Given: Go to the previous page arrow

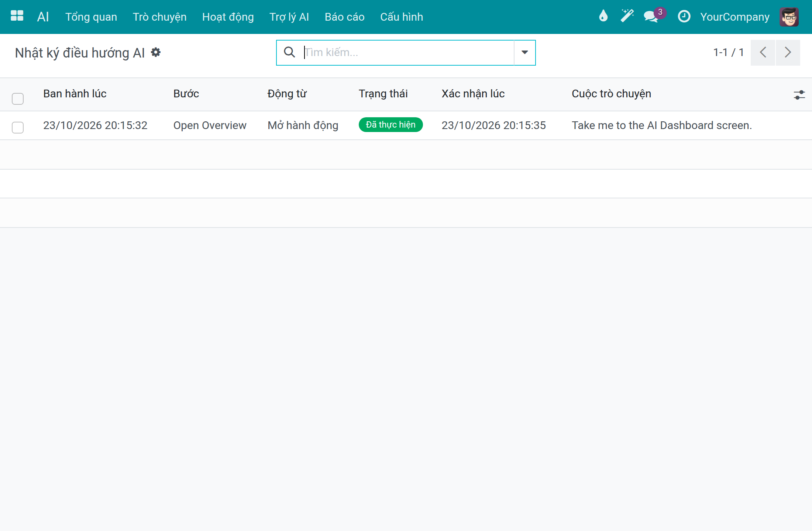Looking at the screenshot, I should (763, 52).
